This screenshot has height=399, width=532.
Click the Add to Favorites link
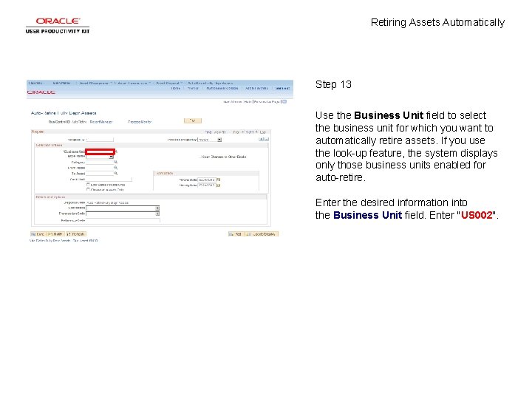[x=256, y=88]
